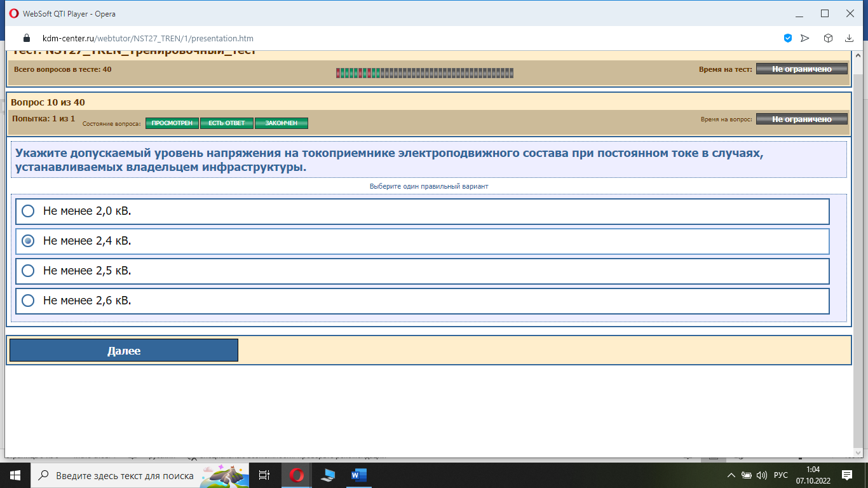Viewport: 868px width, 488px height.
Task: Click the question text about напряжения на токоприемнике
Action: tap(389, 161)
